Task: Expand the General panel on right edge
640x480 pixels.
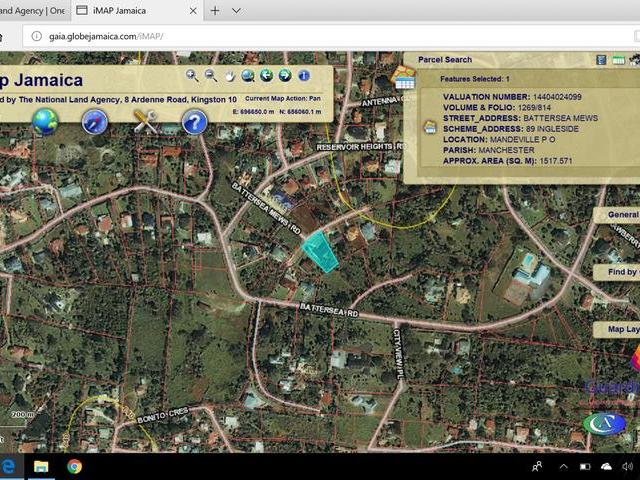Action: coord(618,215)
